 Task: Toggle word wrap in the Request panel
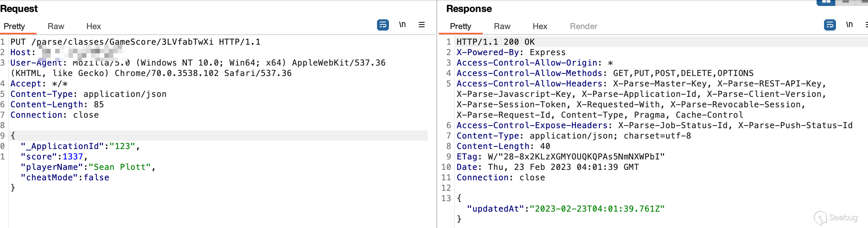(x=383, y=25)
